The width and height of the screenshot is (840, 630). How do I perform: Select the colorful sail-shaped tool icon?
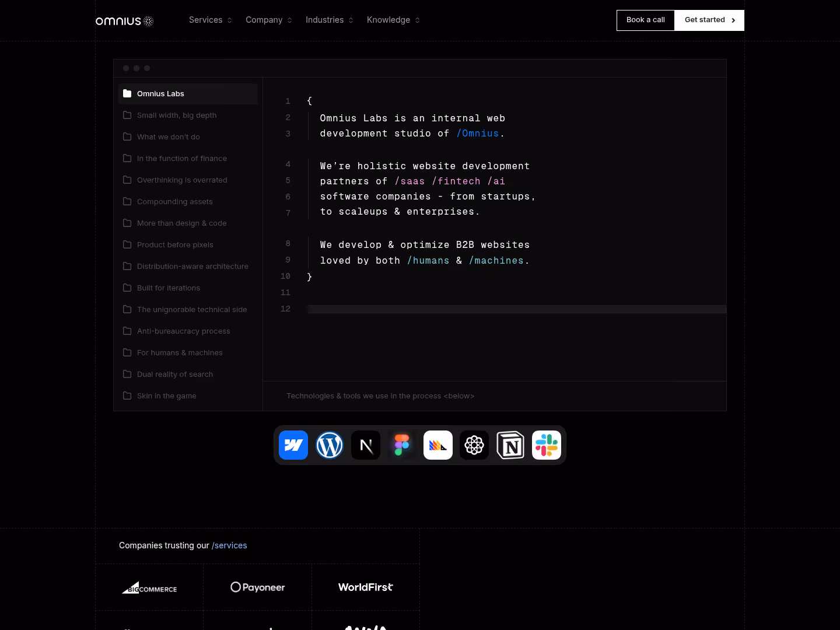(x=437, y=444)
